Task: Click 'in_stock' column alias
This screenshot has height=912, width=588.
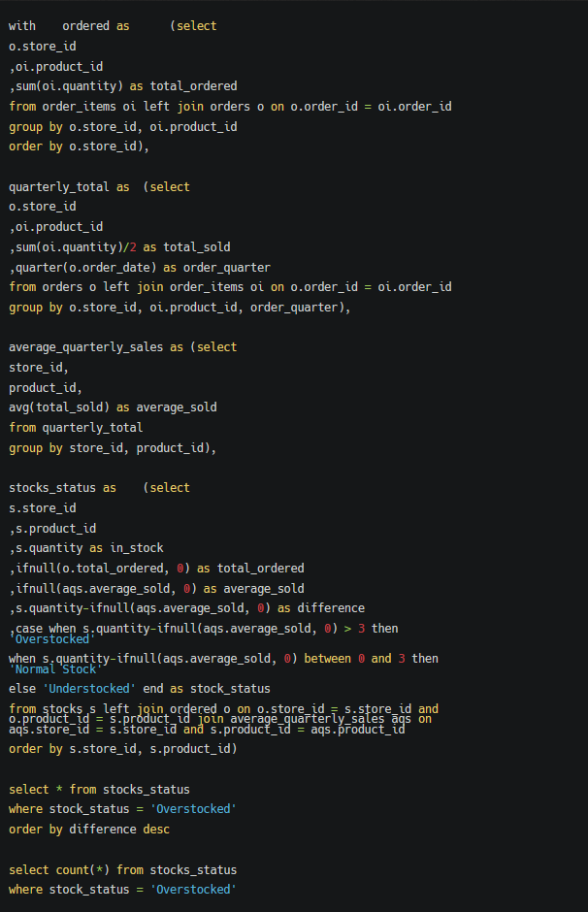Action: (137, 548)
